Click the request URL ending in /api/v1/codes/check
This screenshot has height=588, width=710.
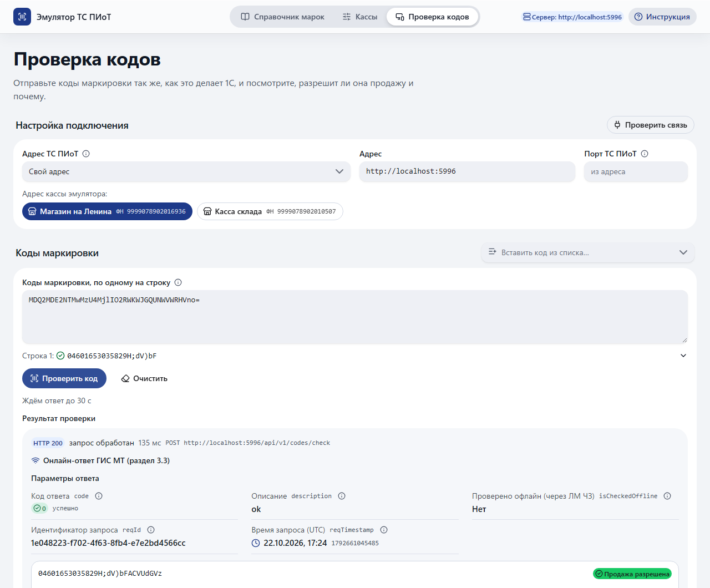tap(257, 443)
